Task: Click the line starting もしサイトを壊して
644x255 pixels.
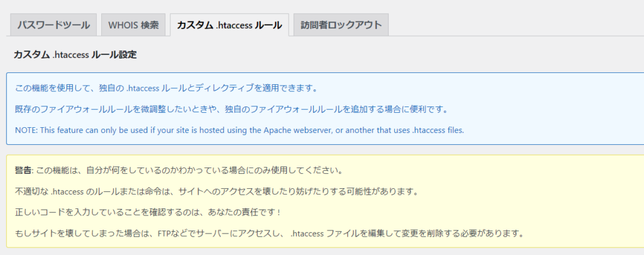Action: (270, 234)
